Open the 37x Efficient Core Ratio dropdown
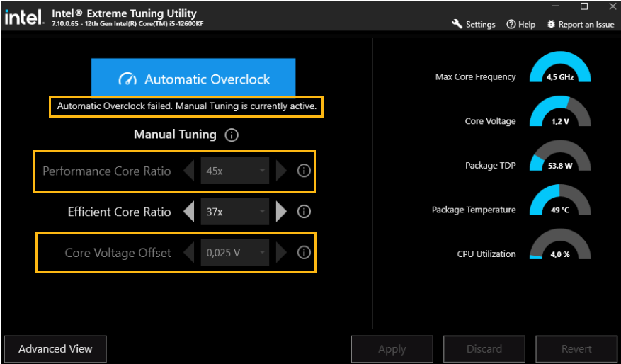The width and height of the screenshot is (621, 364). [235, 212]
